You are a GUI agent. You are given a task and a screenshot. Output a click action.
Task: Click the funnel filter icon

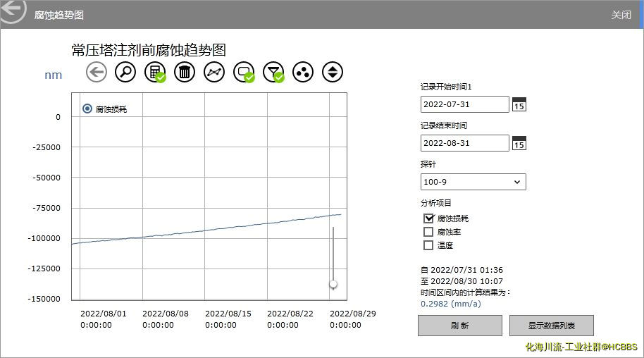pyautogui.click(x=273, y=72)
